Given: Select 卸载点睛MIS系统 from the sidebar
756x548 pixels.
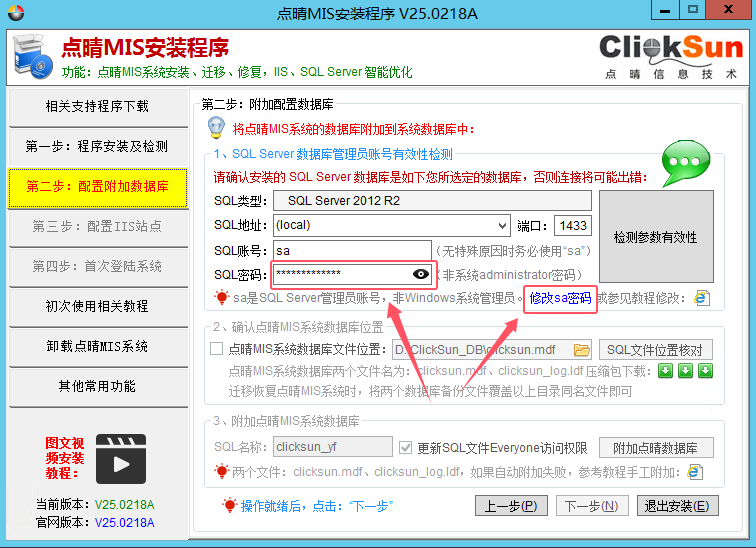Looking at the screenshot, I should 97,346.
